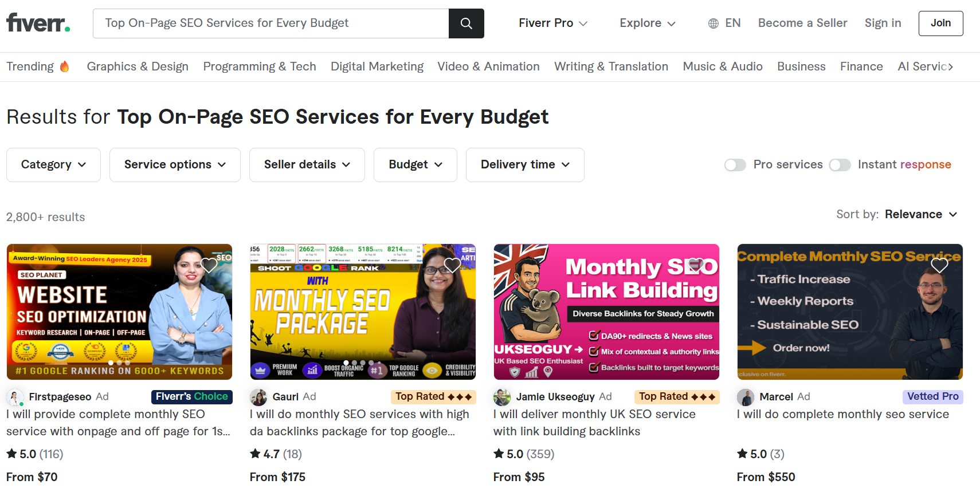Change Sort by Relevance dropdown

point(921,214)
